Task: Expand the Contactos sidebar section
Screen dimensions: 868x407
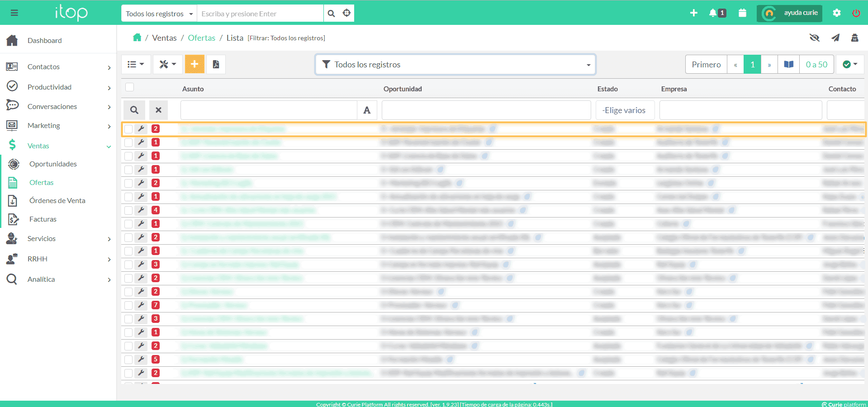Action: coord(59,67)
